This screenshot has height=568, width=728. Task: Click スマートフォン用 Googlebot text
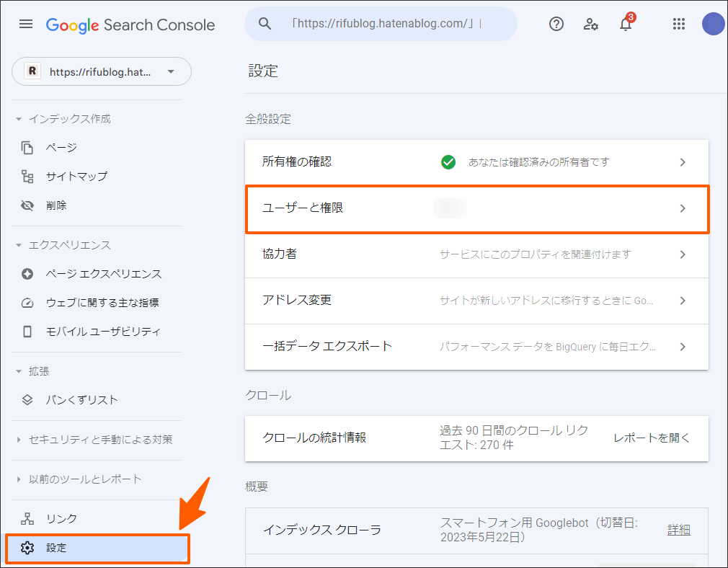tap(539, 530)
